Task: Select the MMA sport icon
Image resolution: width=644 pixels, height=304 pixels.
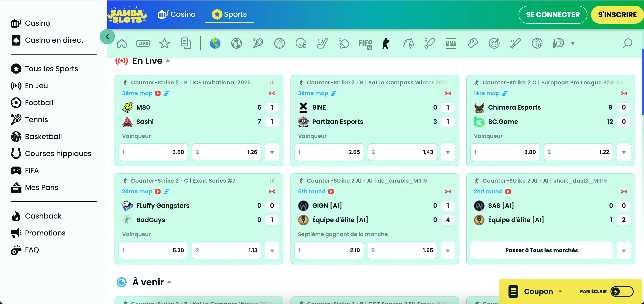Action: click(451, 44)
